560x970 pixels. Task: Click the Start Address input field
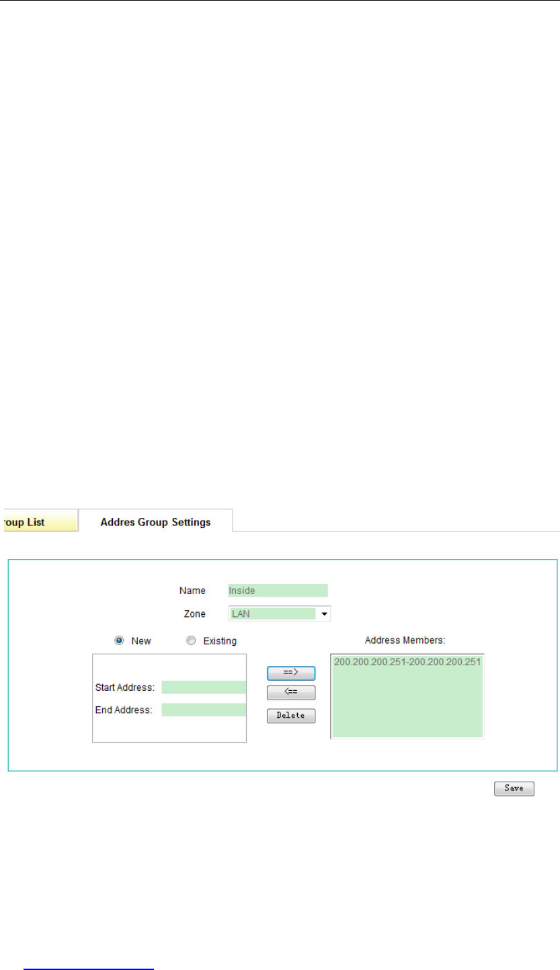tap(204, 687)
